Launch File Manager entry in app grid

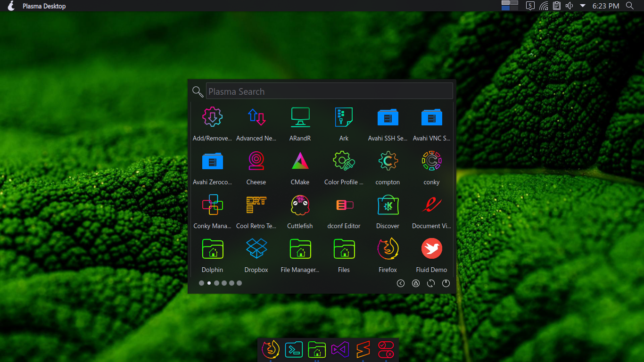point(300,248)
